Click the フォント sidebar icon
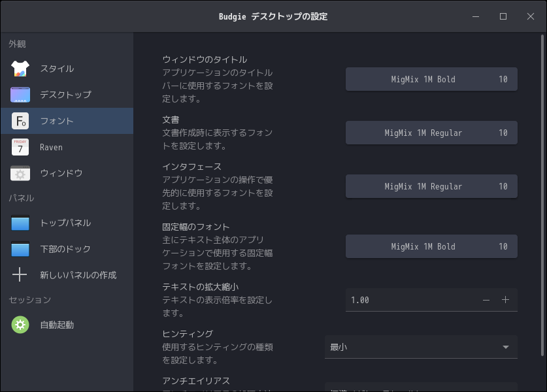 (20, 121)
